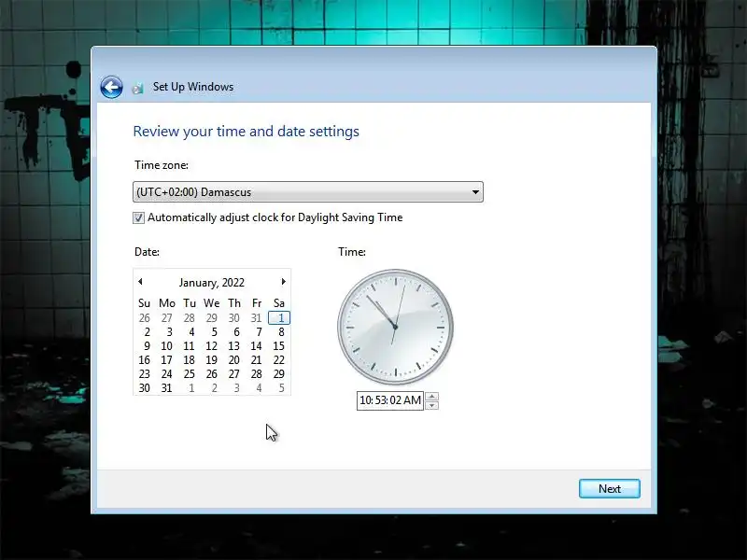The width and height of the screenshot is (747, 560).
Task: Increase time with the up spinner arrow
Action: pos(431,396)
